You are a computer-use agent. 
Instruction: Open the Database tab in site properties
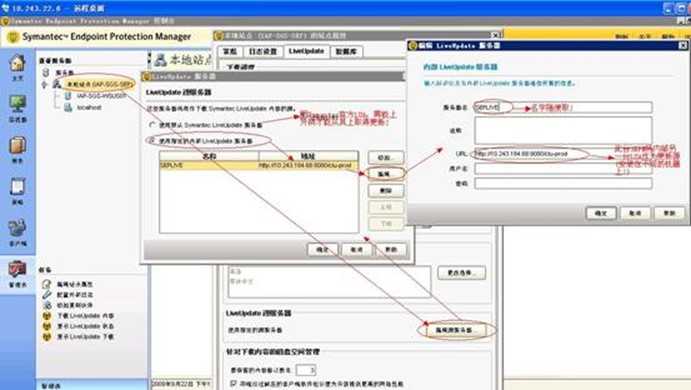[x=346, y=52]
